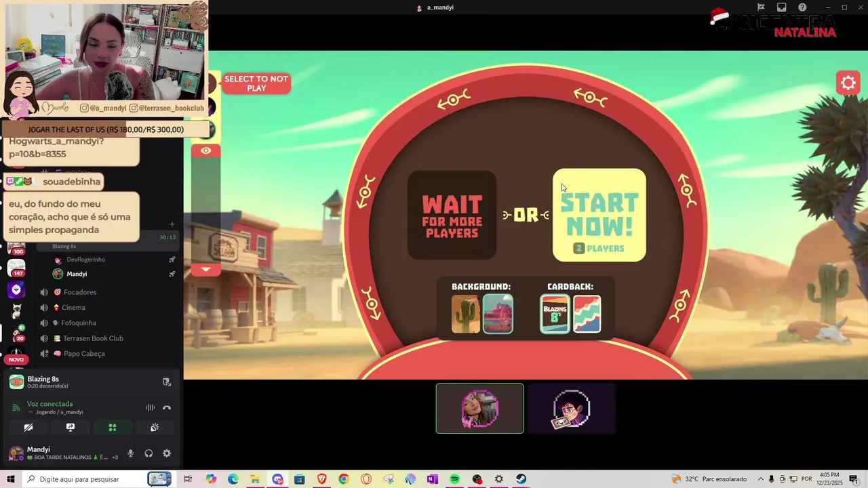The image size is (868, 488).
Task: Show hidden system tray icons
Action: point(760,479)
